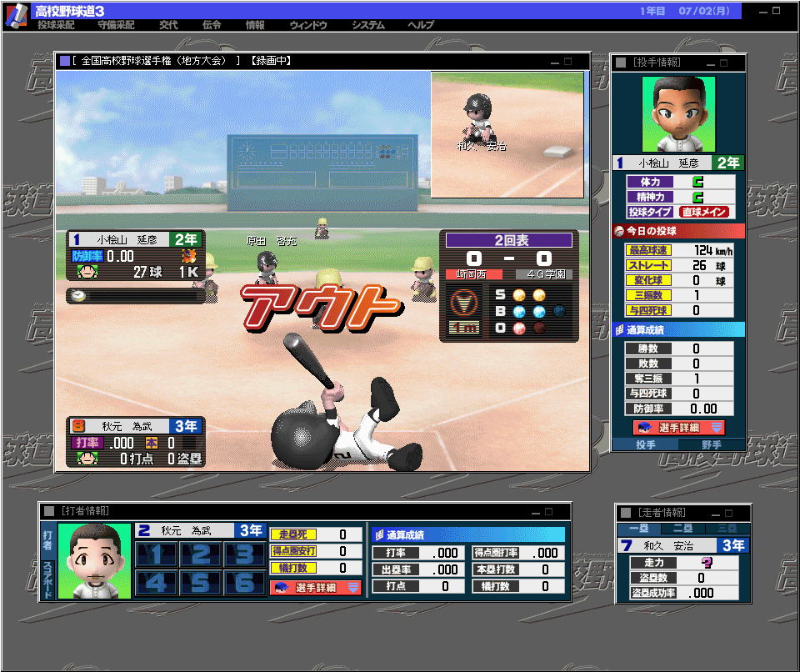Select strike zone cell 5 in batter grid
800x672 pixels.
pos(200,582)
